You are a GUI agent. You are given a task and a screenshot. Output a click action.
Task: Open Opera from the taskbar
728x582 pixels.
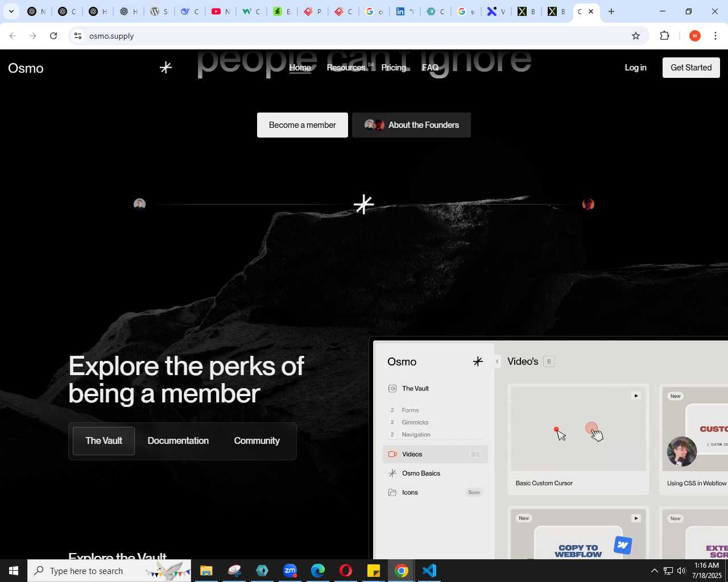[x=346, y=571]
